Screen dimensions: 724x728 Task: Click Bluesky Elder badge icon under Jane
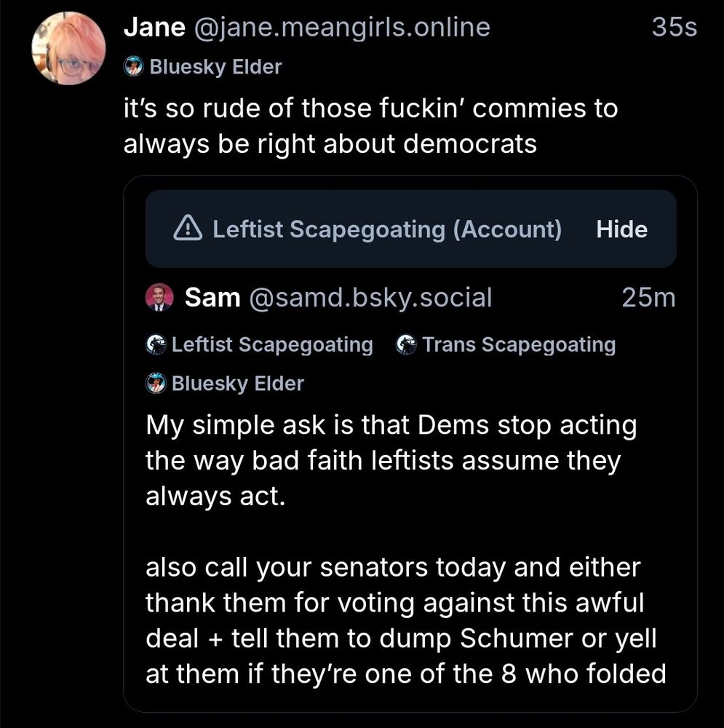[133, 68]
